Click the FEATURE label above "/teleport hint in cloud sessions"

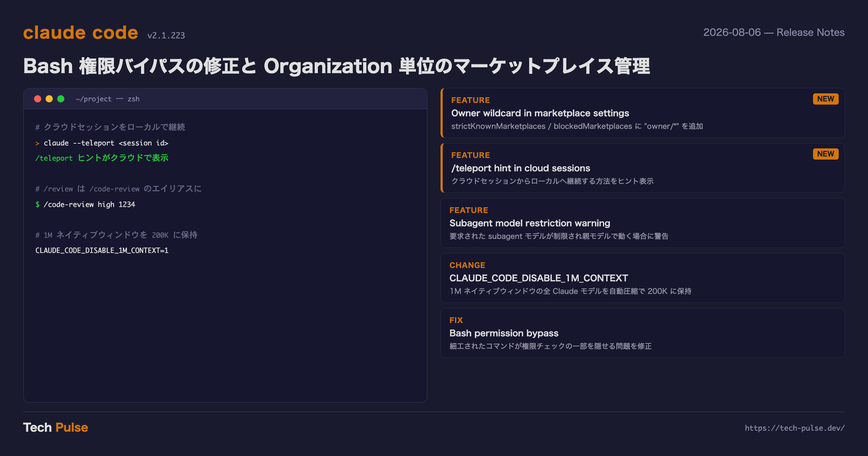click(471, 155)
